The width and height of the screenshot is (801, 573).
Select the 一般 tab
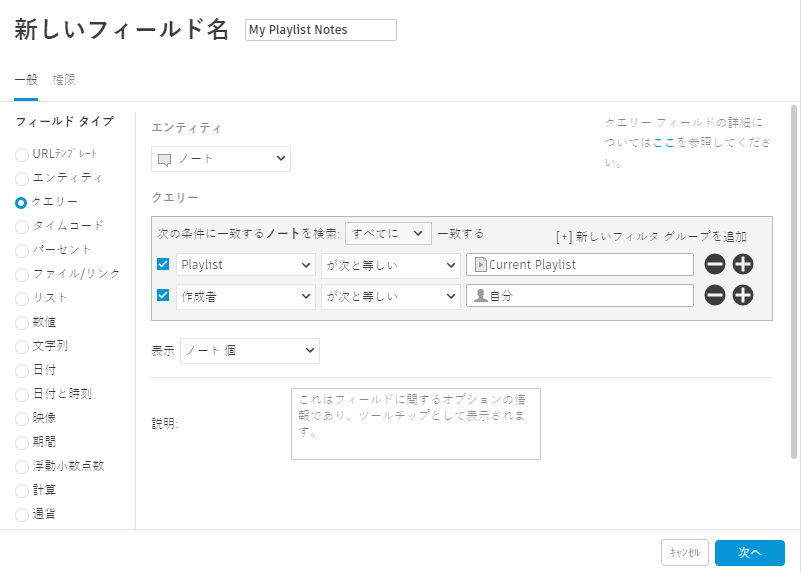click(x=26, y=79)
